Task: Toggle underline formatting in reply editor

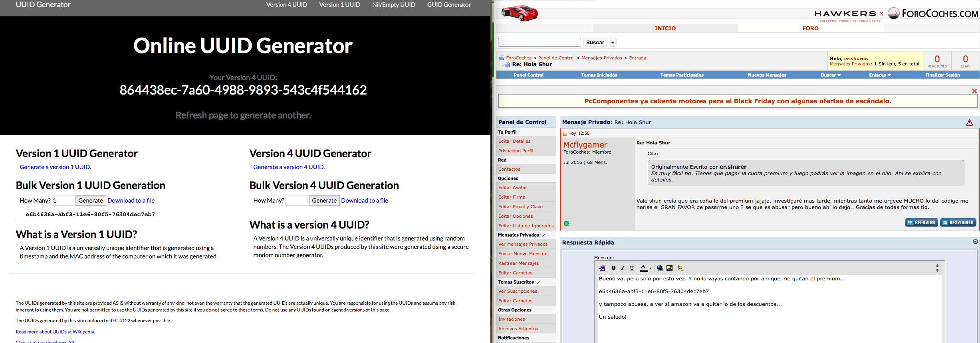Action: (x=632, y=268)
